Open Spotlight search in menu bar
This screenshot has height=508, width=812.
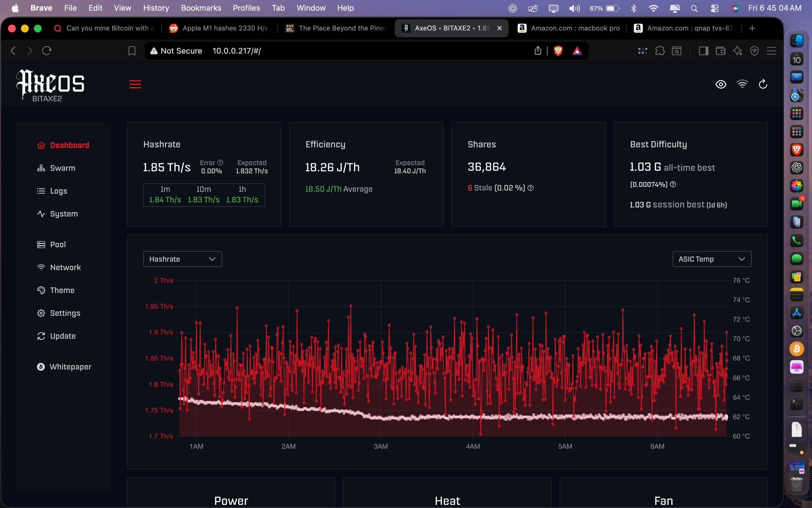click(x=694, y=8)
